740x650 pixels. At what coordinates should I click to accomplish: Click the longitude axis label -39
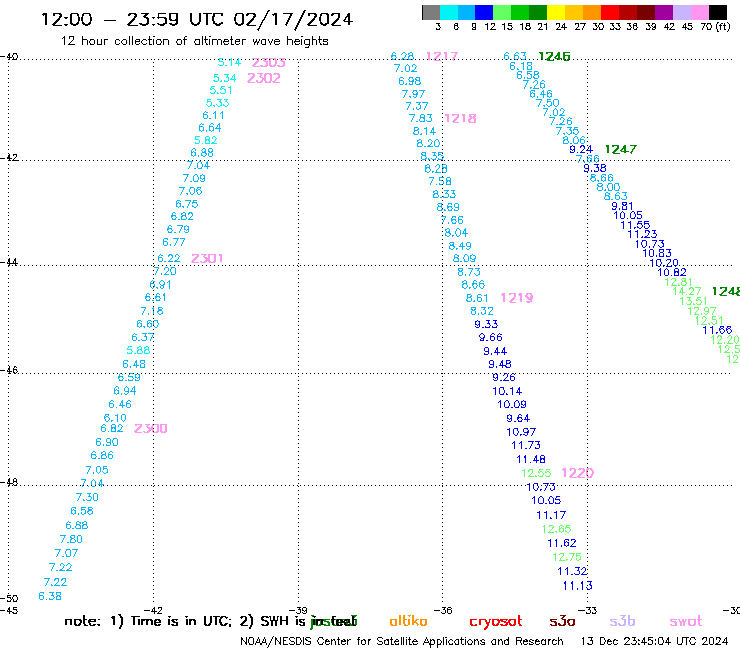point(298,610)
